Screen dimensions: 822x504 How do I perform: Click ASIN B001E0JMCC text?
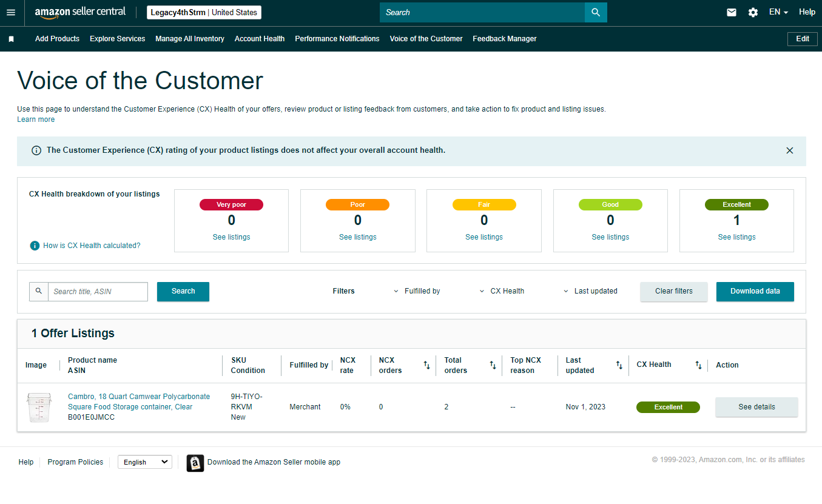91,417
